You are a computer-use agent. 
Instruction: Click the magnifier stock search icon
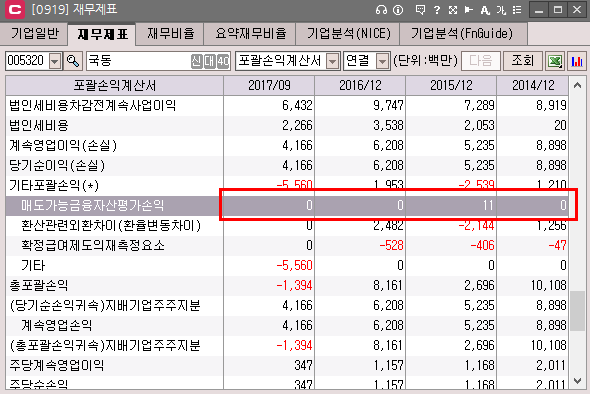(73, 61)
